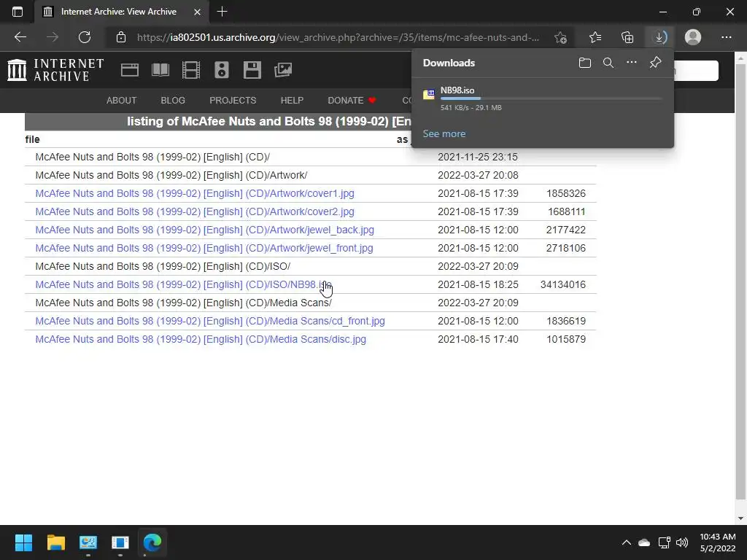Viewport: 747px width, 560px height.
Task: Open the clock and date panel
Action: tap(718, 542)
